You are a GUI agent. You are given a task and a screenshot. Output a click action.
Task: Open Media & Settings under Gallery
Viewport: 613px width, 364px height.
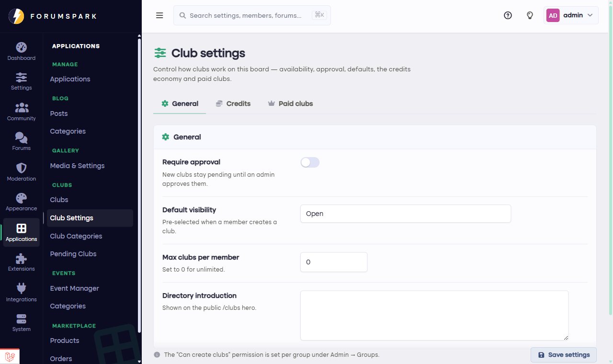pos(77,166)
